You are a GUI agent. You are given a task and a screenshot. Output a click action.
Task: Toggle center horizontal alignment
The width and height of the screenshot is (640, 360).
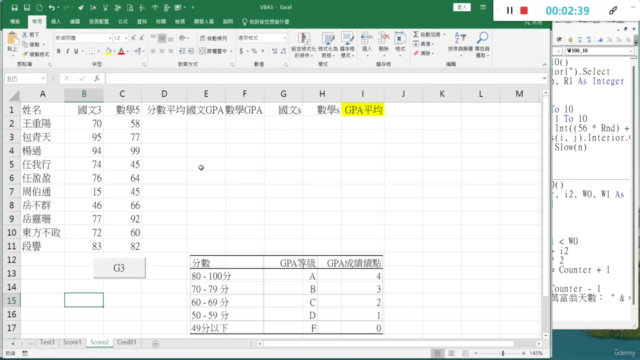click(162, 51)
